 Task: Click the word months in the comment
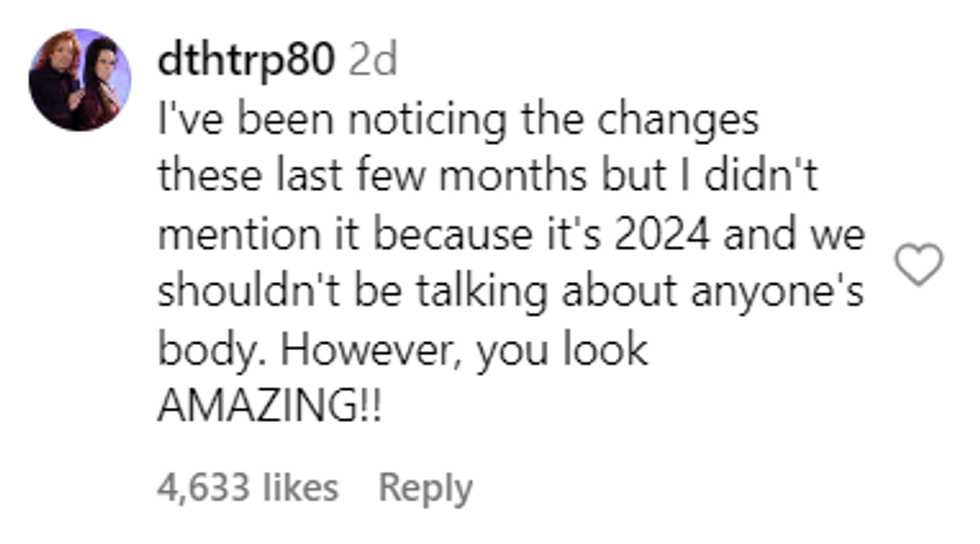(x=514, y=177)
